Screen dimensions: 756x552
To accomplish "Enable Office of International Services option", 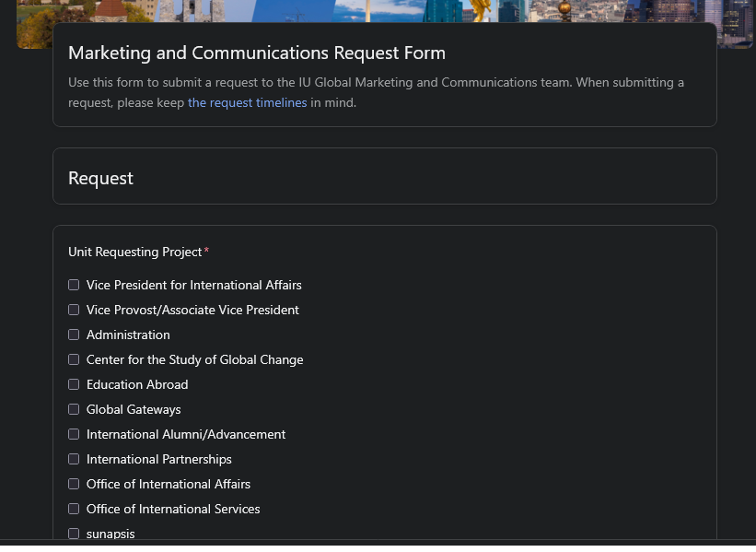I will tap(74, 509).
